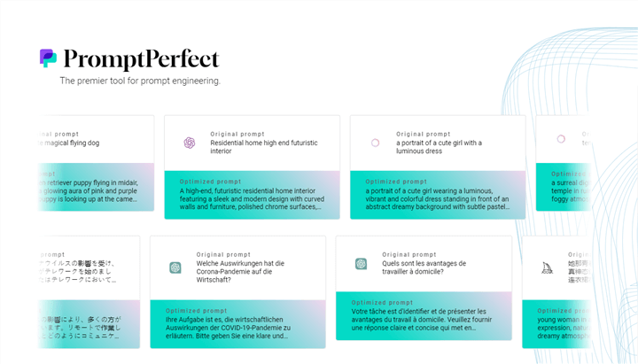Click the PromptPerfect title text
638x364 pixels.
click(x=141, y=59)
